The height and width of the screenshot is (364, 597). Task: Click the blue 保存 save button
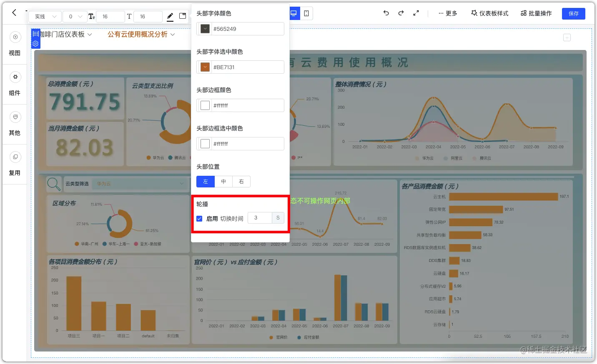[x=573, y=13]
